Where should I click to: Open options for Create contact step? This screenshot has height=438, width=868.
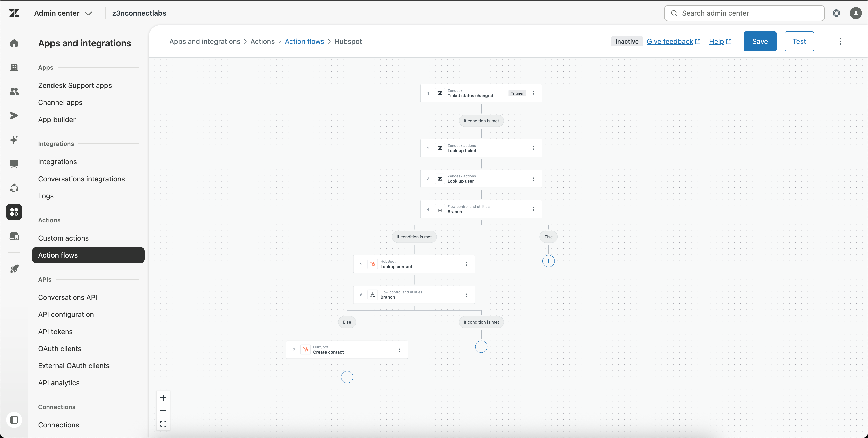(399, 349)
